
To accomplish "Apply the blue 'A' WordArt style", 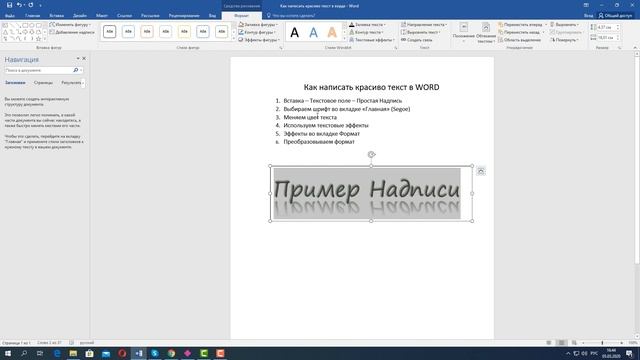I will click(313, 32).
